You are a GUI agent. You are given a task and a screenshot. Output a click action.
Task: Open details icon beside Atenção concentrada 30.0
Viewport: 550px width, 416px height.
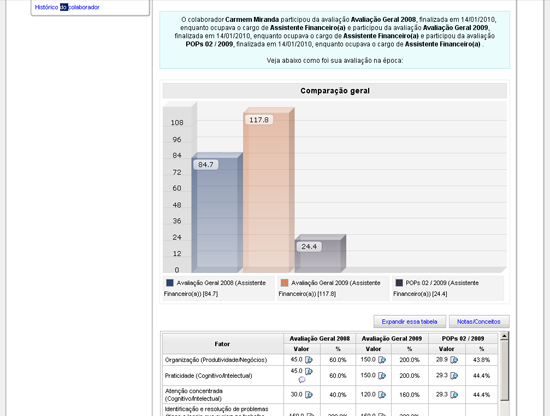309,395
